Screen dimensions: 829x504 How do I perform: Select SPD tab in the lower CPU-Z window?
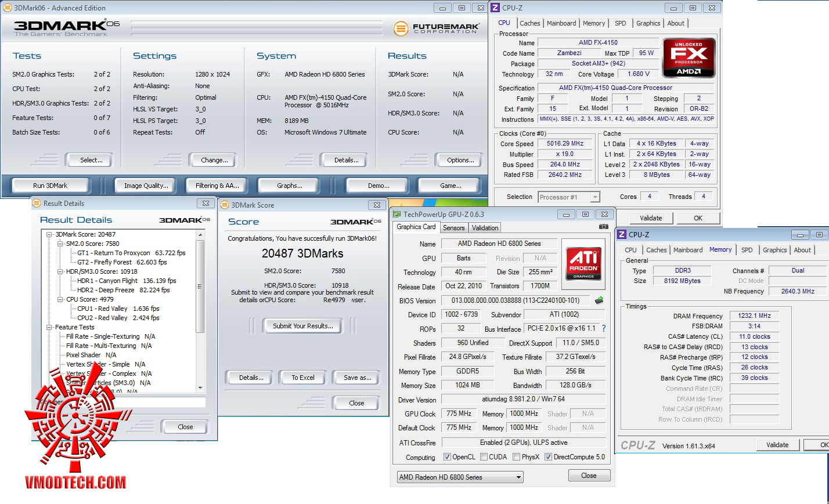coord(747,250)
